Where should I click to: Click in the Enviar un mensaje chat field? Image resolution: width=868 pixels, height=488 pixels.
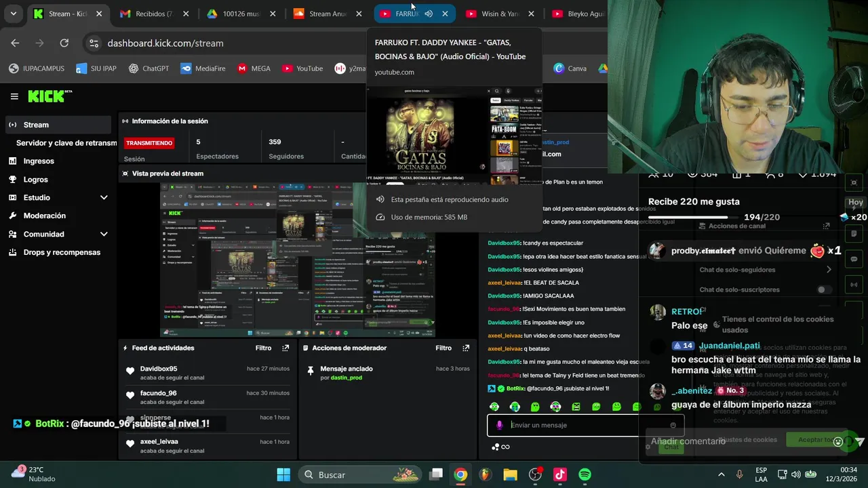[586, 425]
